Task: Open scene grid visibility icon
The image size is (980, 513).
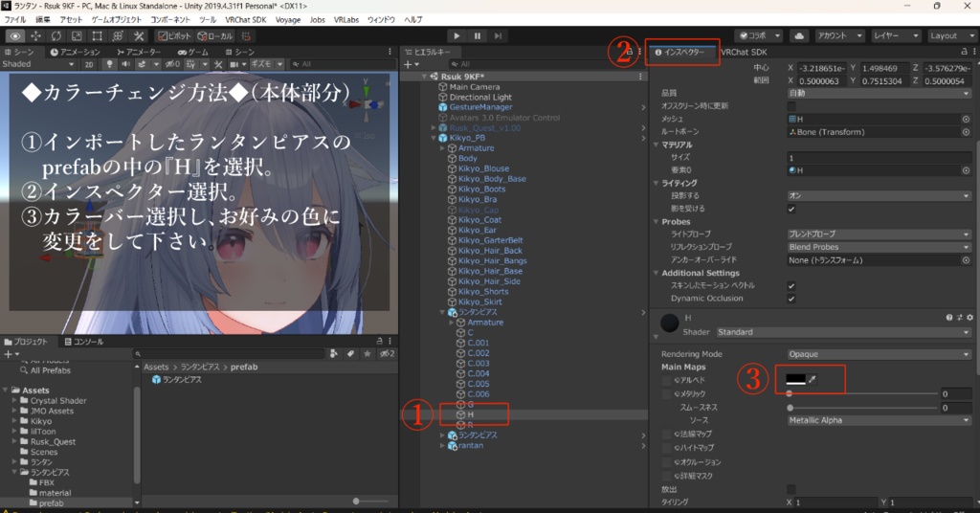Action: (190, 64)
